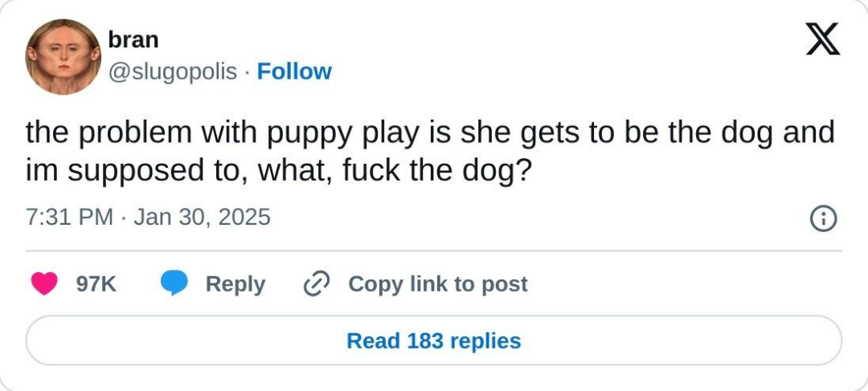Click the 97K like count
The image size is (868, 391).
click(96, 284)
